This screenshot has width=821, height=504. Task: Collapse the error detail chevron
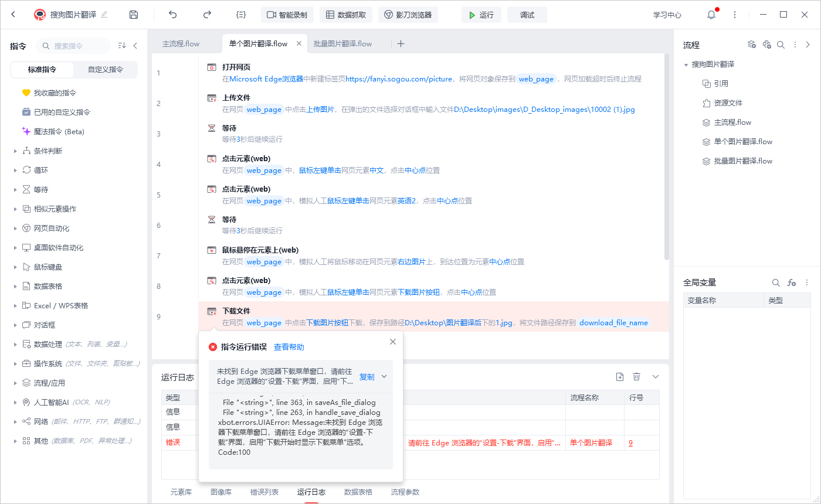pyautogui.click(x=384, y=377)
